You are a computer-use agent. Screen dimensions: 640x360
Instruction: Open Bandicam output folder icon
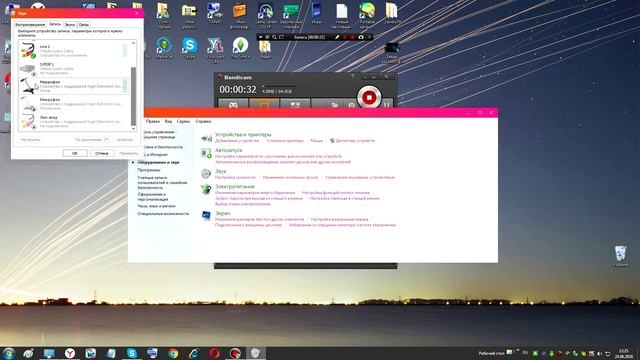[x=334, y=105]
